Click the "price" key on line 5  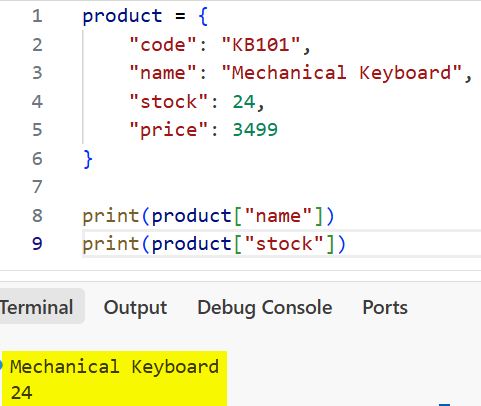(x=169, y=130)
